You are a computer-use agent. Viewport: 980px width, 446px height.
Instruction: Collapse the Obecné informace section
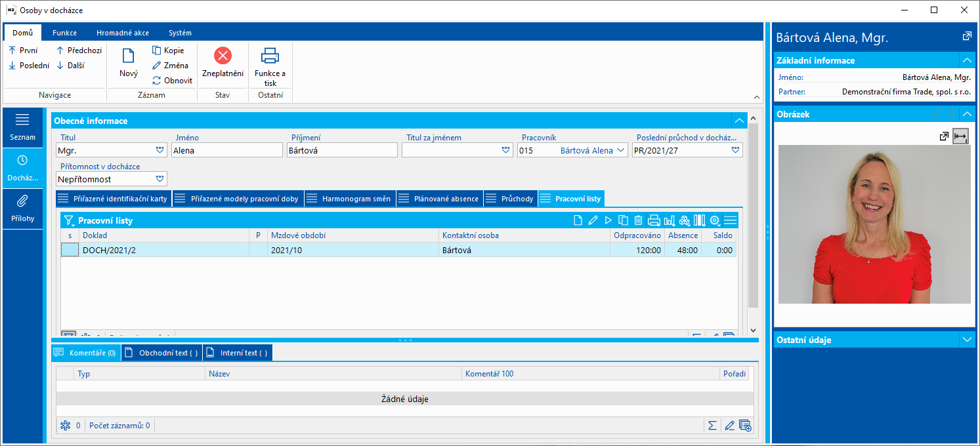coord(739,121)
